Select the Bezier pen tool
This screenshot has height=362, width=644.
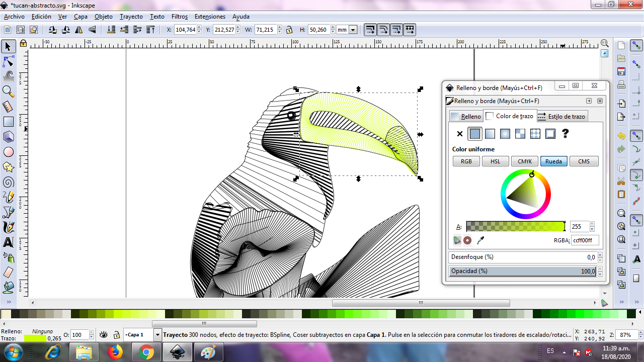click(x=8, y=212)
